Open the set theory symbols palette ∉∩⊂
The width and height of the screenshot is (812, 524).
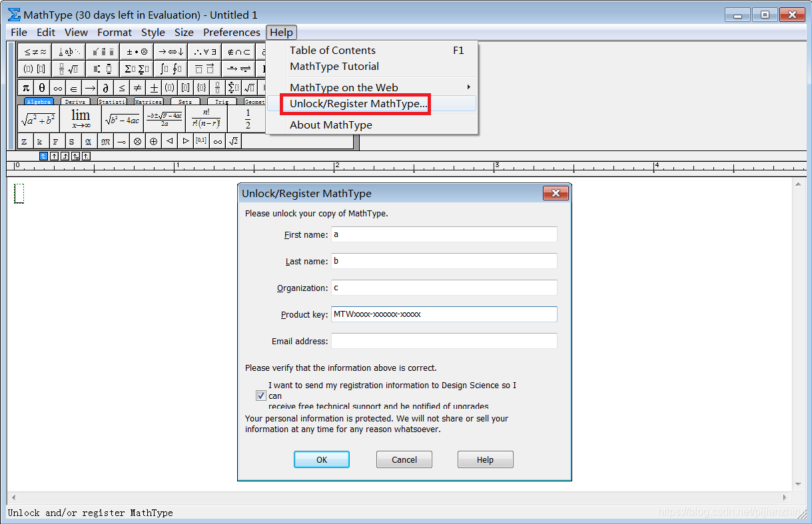coord(238,51)
